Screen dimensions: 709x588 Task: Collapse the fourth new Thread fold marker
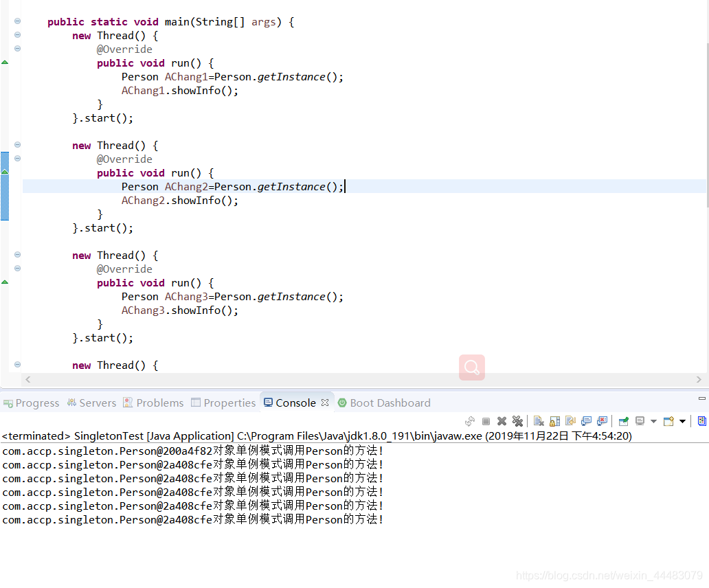click(x=17, y=364)
